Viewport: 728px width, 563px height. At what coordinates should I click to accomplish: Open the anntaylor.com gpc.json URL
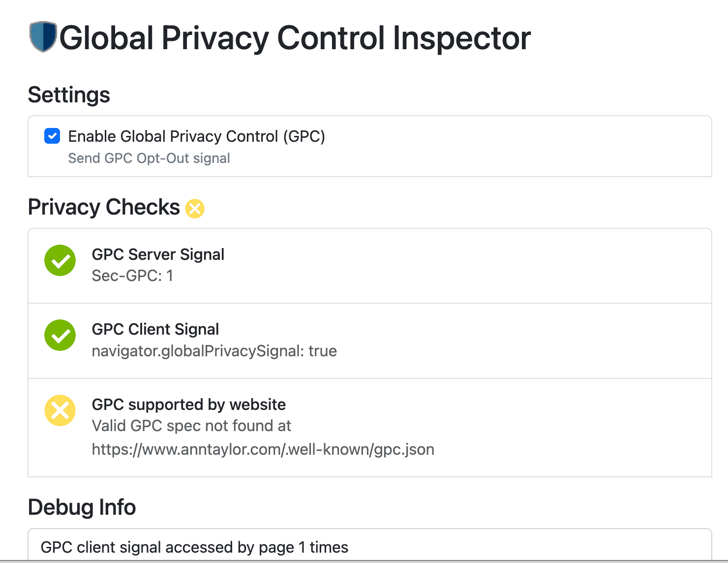263,449
